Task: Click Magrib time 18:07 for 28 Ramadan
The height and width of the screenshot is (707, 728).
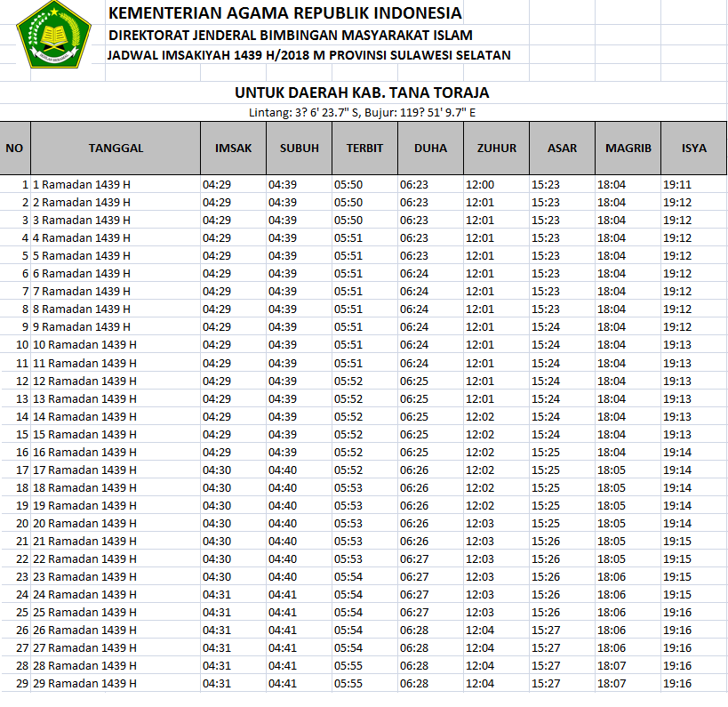Action: tap(628, 666)
